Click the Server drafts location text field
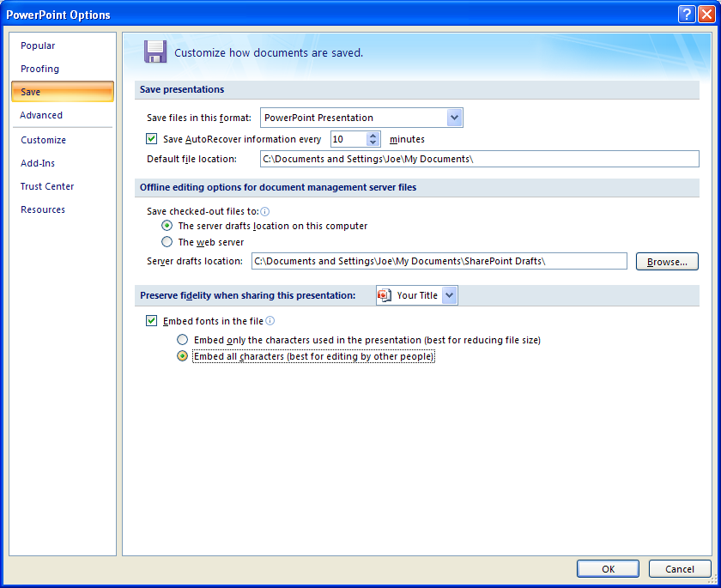 tap(439, 261)
